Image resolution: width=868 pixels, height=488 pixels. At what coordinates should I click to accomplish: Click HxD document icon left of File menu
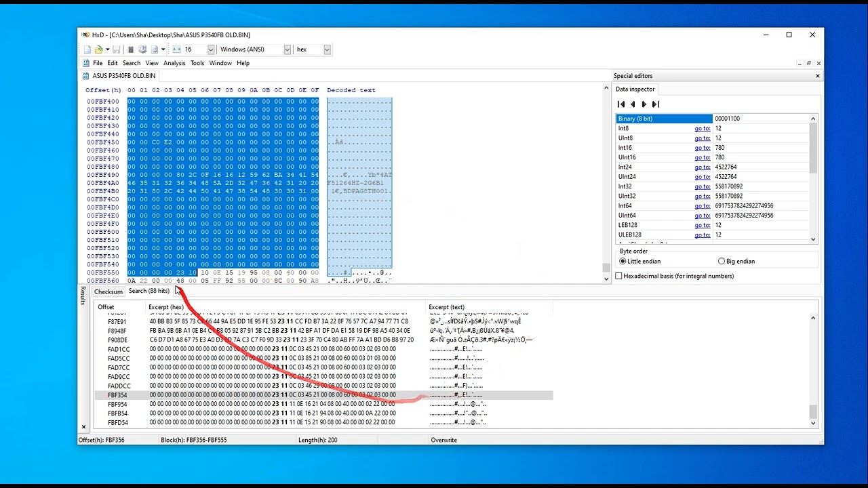[86, 63]
